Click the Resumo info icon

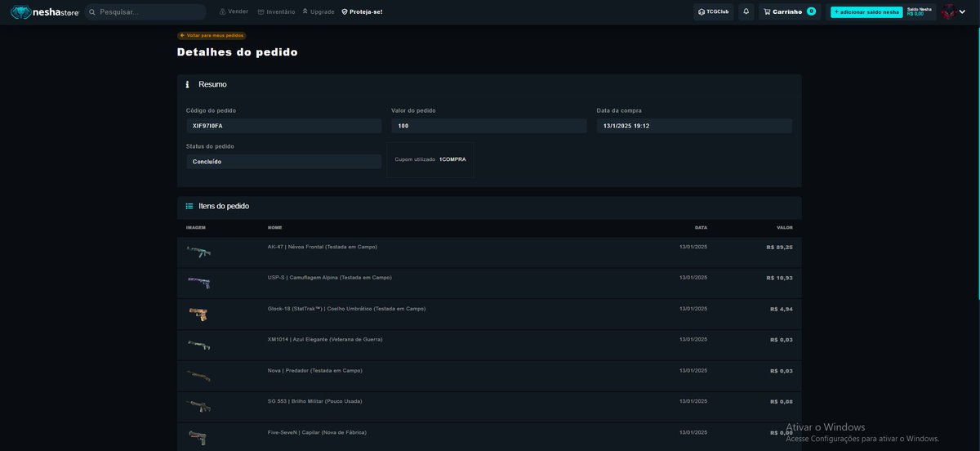tap(187, 84)
